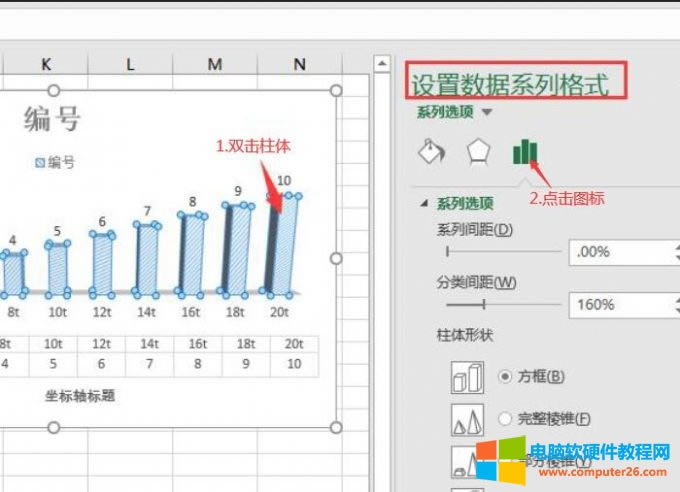Click the Series Options bar chart icon

pos(525,151)
